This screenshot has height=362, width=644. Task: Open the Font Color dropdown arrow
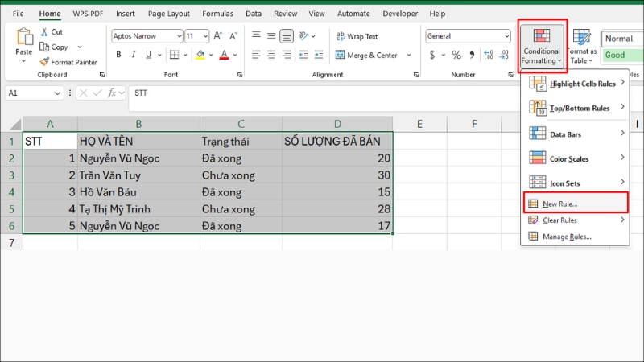[x=235, y=55]
